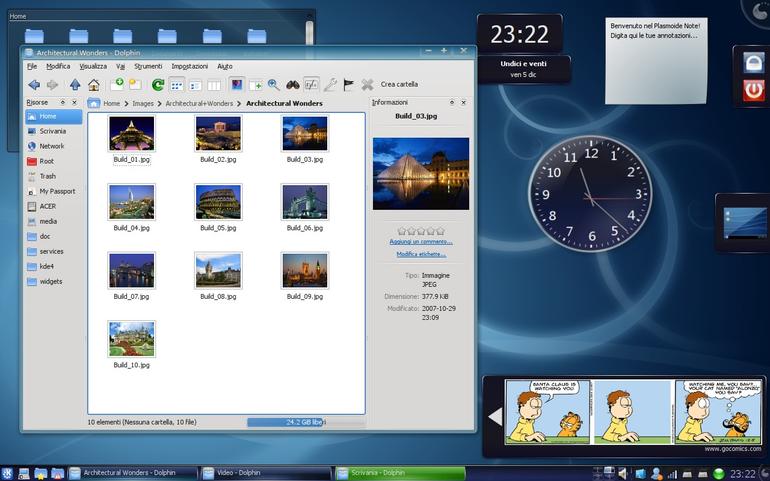Select the widgets folder in Risorse
770x481 pixels.
54,282
